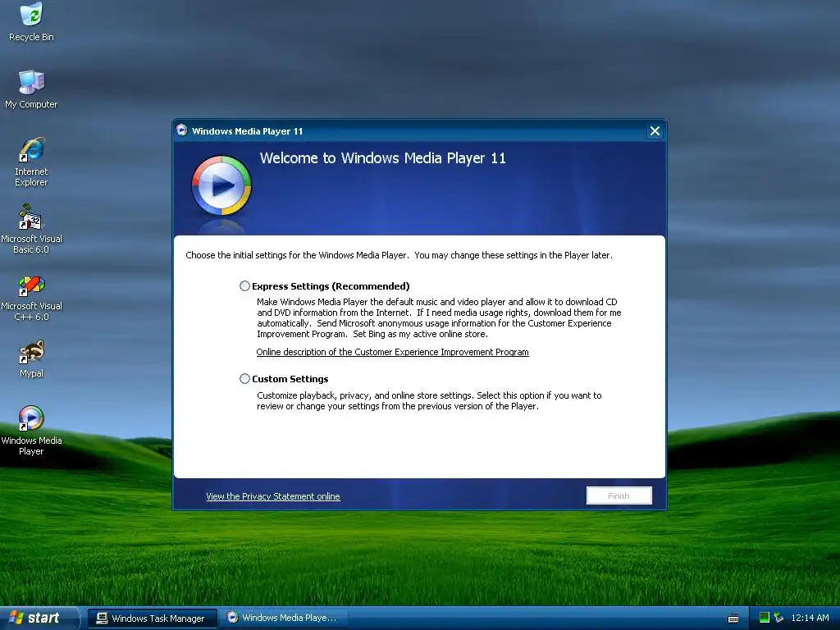This screenshot has height=630, width=840.
Task: Click the Finish button
Action: click(619, 495)
